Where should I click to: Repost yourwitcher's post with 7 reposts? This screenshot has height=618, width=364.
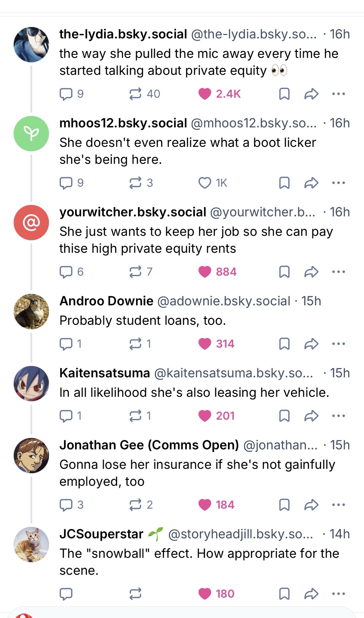135,272
